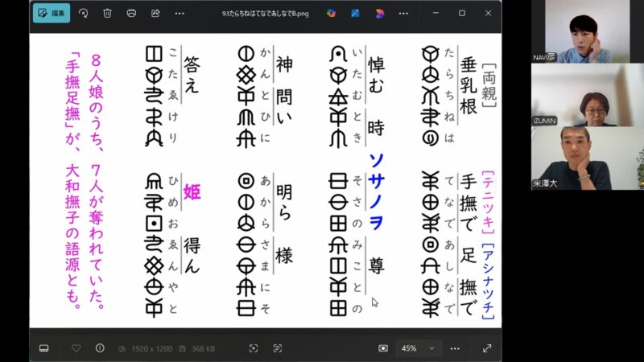Select the 米澤大 participant video
The width and height of the screenshot is (644, 362).
[x=588, y=158]
